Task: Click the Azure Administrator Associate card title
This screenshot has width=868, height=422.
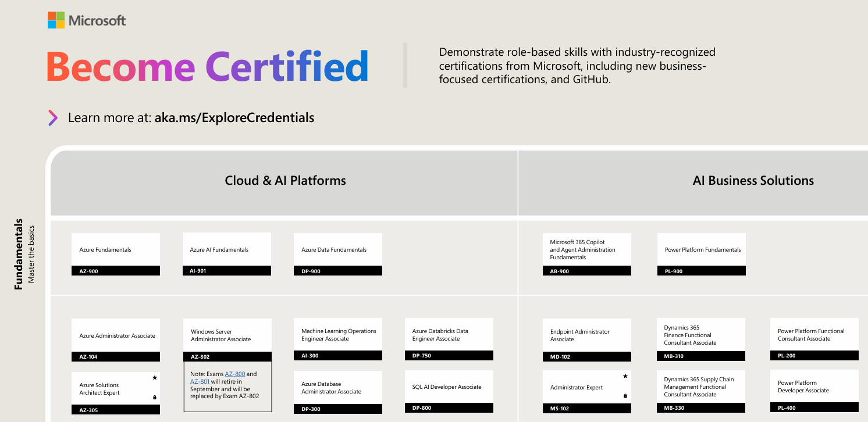Action: [118, 336]
